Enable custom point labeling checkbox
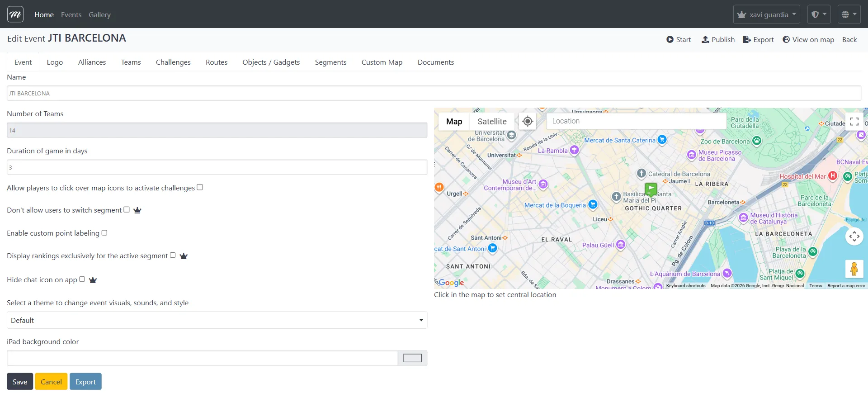This screenshot has height=407, width=868. pos(104,233)
